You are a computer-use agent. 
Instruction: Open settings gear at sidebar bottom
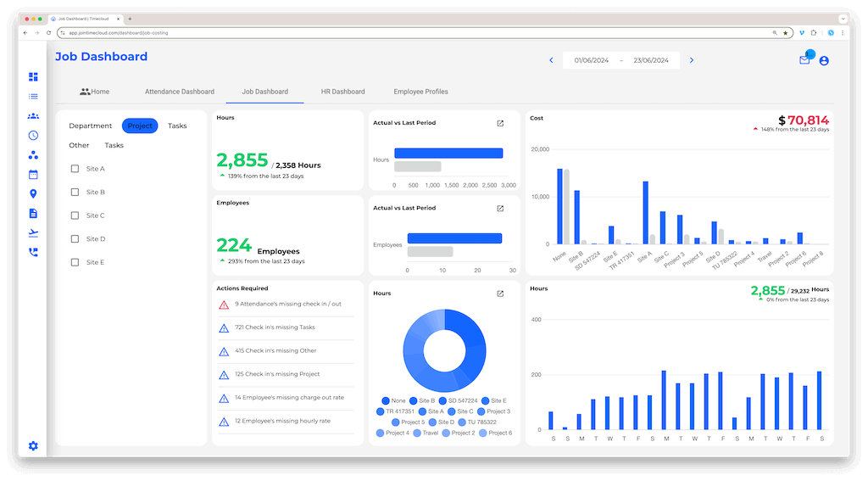coord(33,446)
